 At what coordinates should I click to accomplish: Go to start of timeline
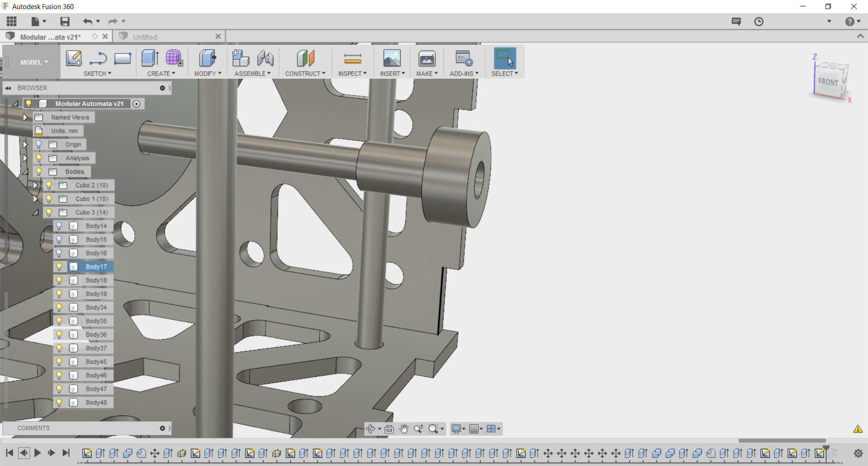(9, 453)
